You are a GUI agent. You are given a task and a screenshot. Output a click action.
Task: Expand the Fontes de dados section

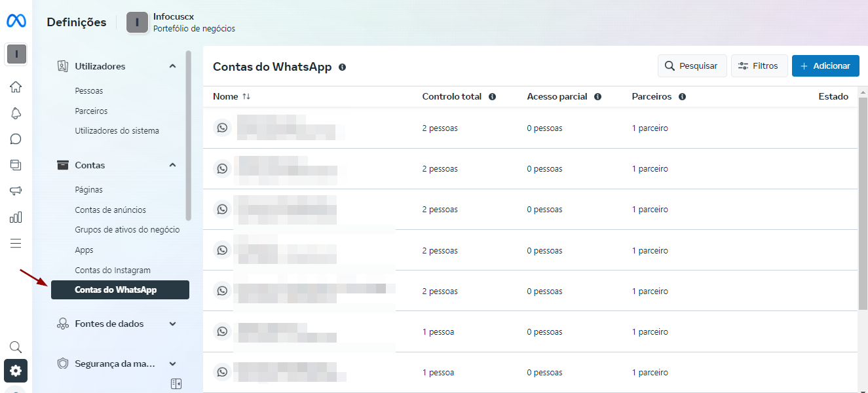pos(172,324)
